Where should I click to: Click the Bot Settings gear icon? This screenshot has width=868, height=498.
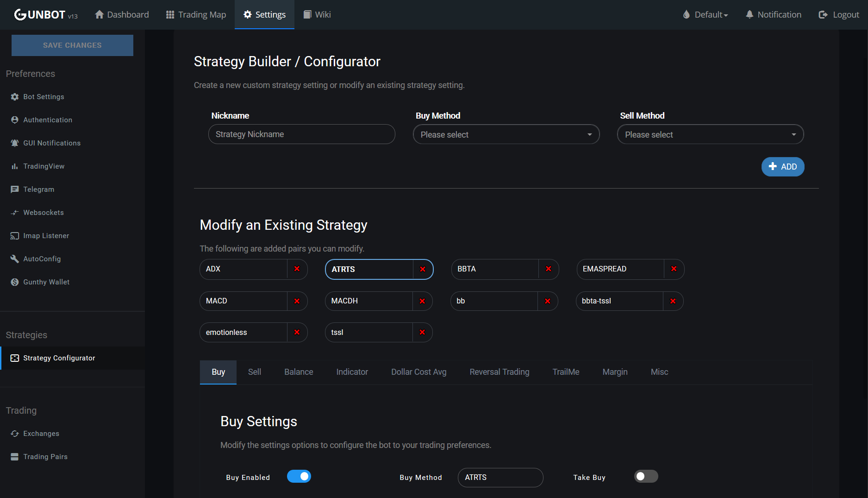point(15,97)
